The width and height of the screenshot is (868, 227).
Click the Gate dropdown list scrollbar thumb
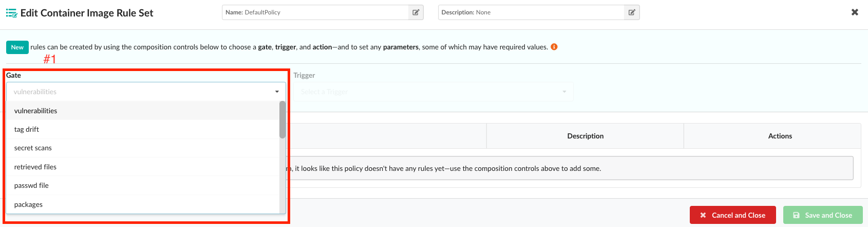tap(282, 119)
